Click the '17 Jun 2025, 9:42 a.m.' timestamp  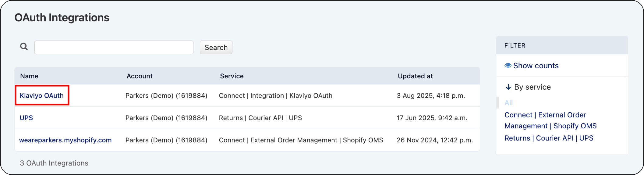click(432, 118)
